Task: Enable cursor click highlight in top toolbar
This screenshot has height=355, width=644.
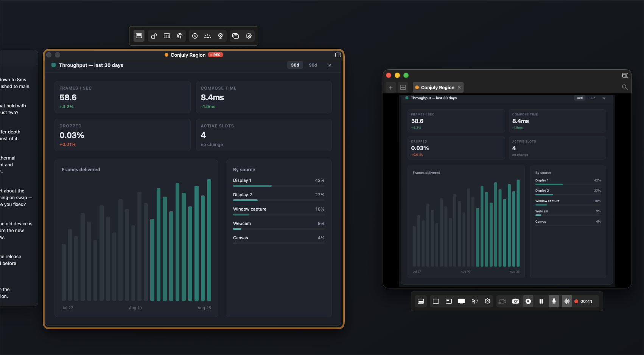Action: pos(180,36)
